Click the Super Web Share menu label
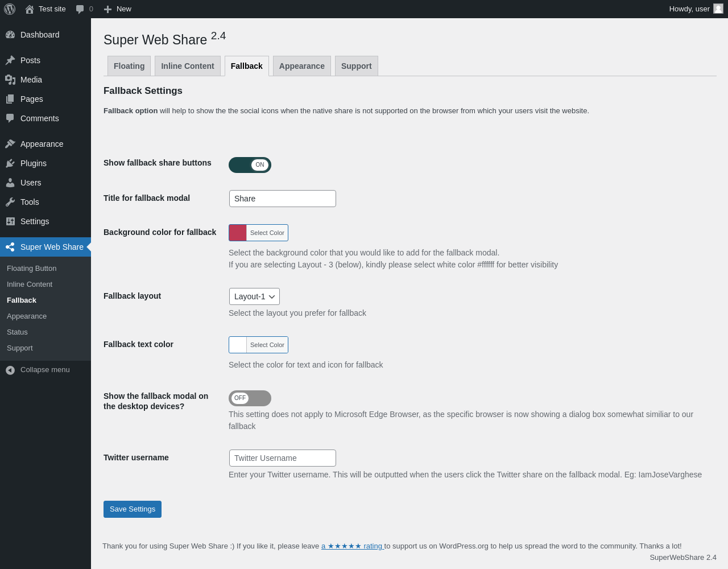Viewport: 728px width, 569px height. tap(52, 247)
